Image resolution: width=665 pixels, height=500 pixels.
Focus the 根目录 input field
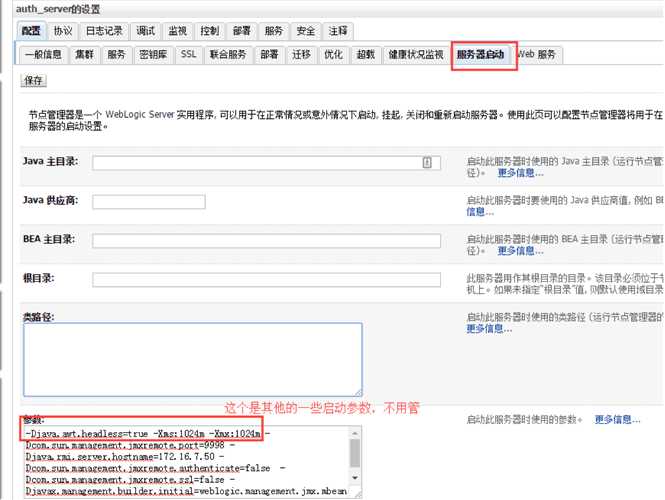pos(266,279)
